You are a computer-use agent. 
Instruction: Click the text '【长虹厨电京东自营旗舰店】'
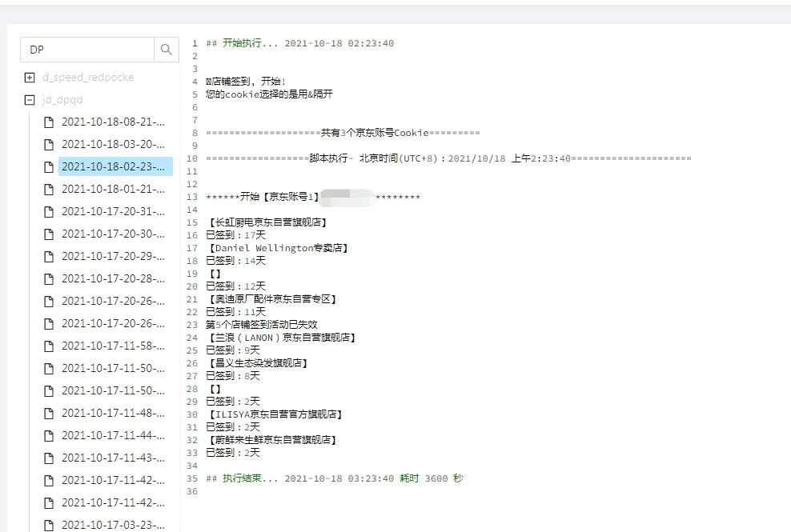tap(268, 222)
